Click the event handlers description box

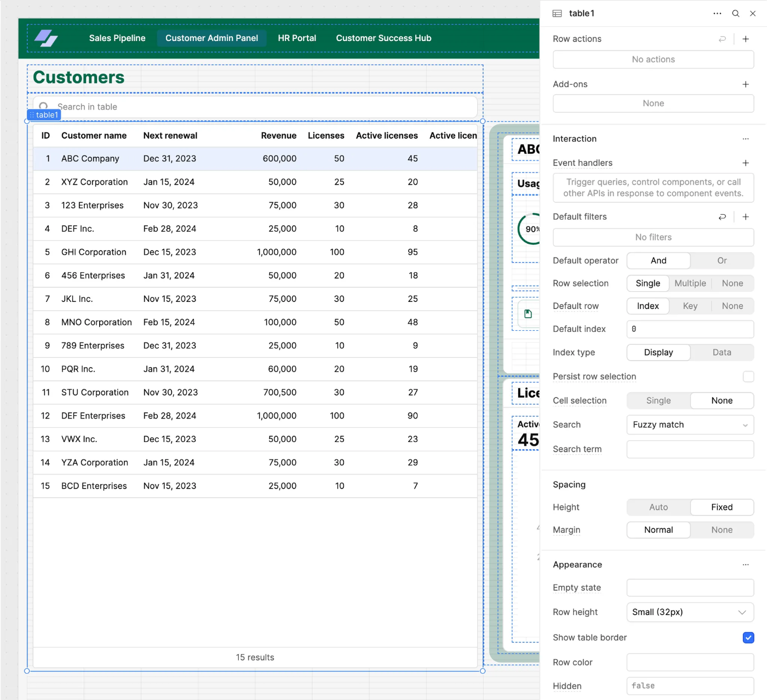pyautogui.click(x=654, y=188)
